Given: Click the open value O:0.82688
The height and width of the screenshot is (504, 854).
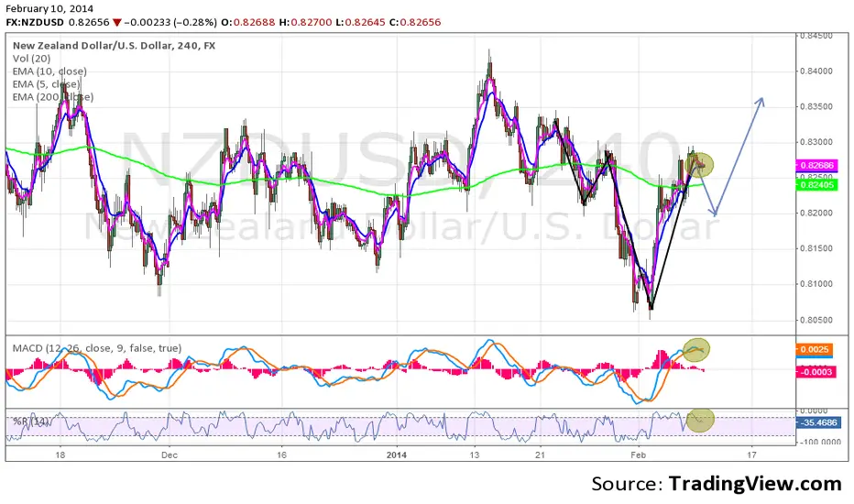Looking at the screenshot, I should point(247,22).
